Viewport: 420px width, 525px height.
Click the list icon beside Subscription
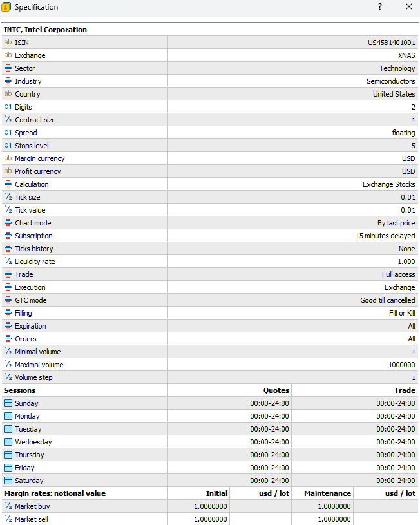pos(8,236)
